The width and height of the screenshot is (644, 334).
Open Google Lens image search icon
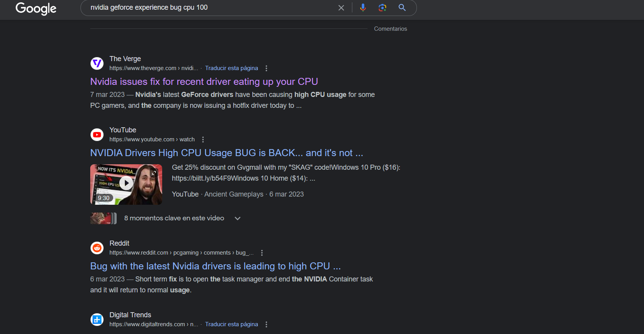point(383,7)
